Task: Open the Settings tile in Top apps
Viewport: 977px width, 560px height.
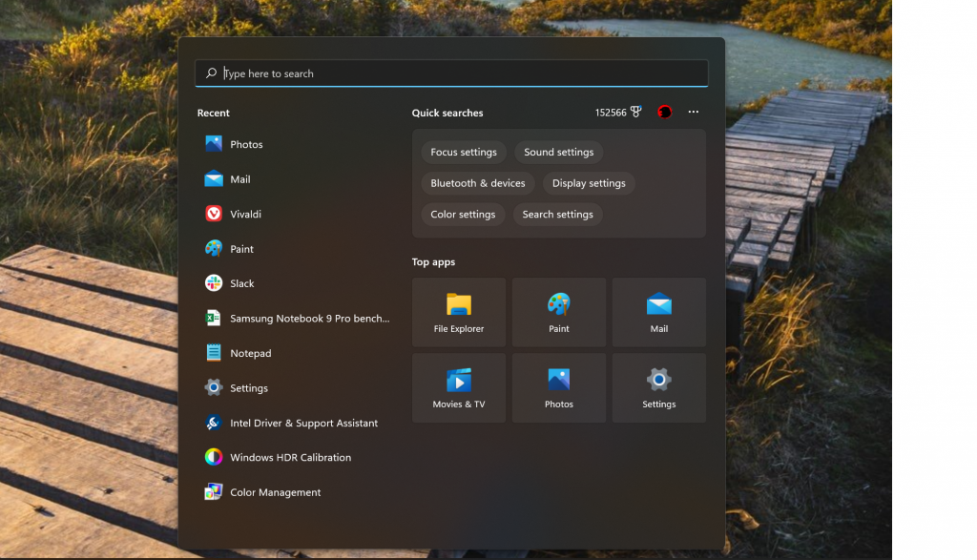Action: coord(658,387)
